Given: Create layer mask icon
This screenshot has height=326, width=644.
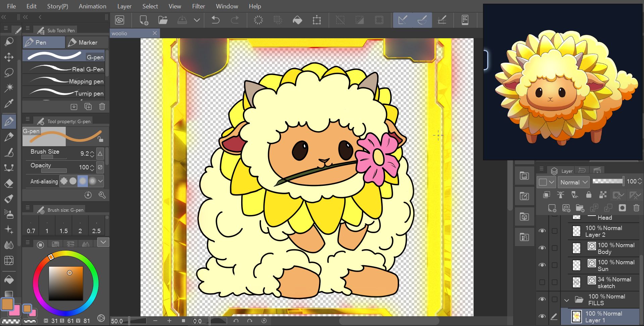Looking at the screenshot, I should click(622, 208).
